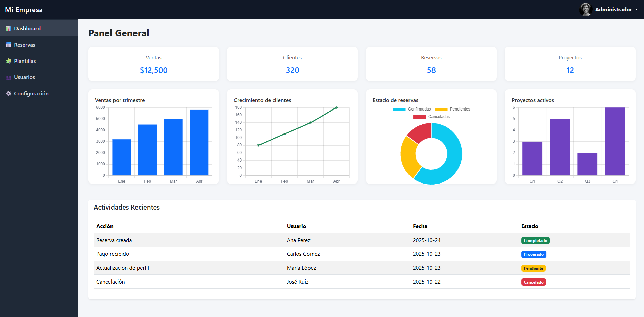Click the Q4 bar in Proyectos activos
The image size is (644, 317).
pyautogui.click(x=615, y=141)
